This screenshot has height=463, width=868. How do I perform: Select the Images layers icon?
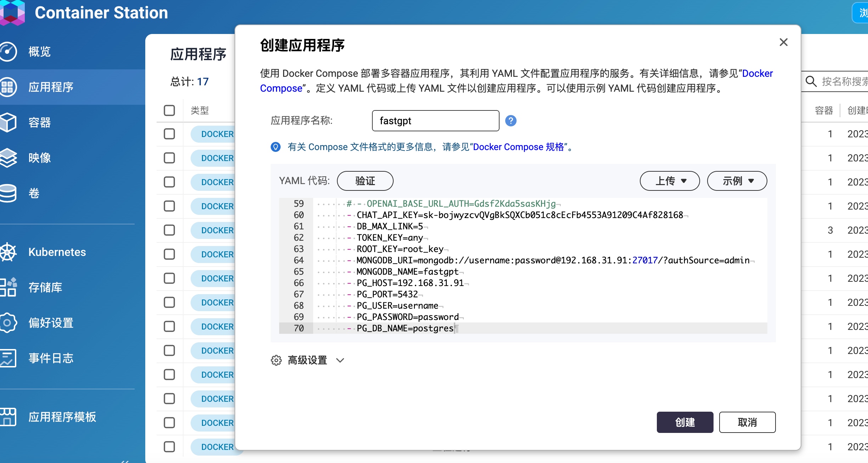tap(8, 158)
